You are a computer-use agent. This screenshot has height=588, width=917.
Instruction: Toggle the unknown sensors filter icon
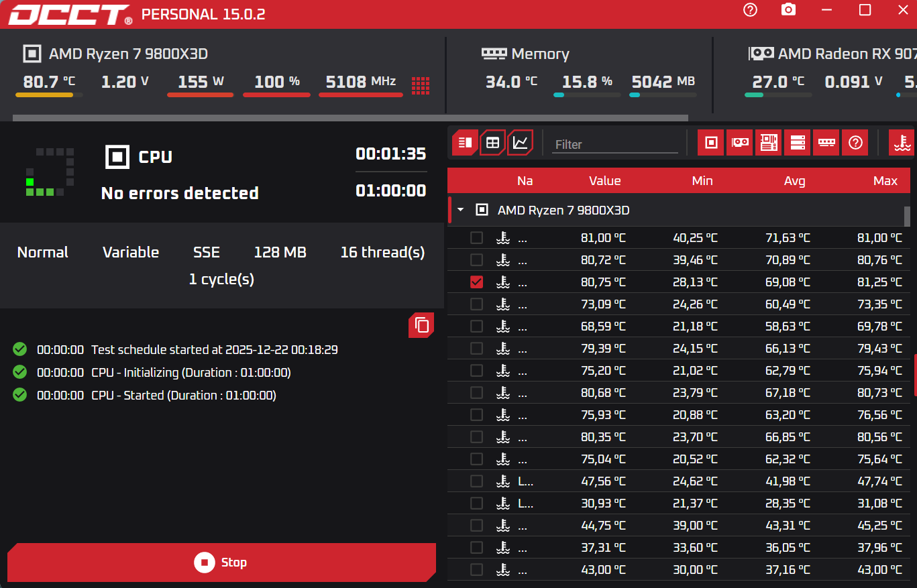tap(855, 143)
